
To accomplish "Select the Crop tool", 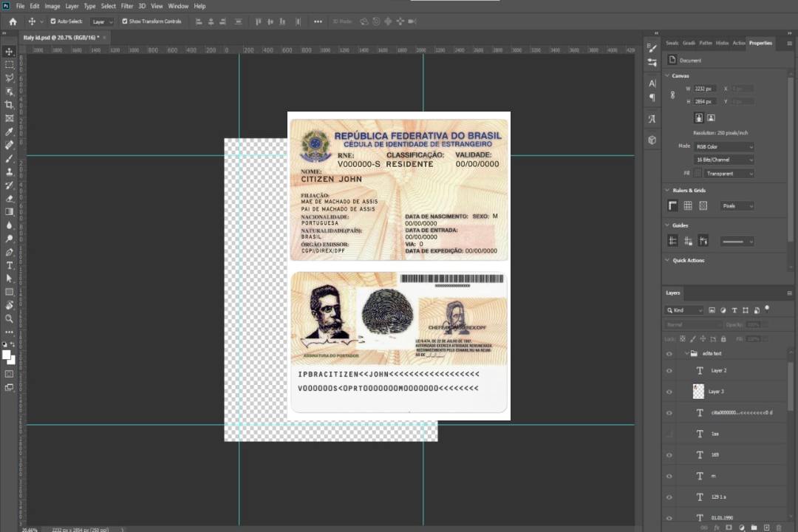I will 10,105.
